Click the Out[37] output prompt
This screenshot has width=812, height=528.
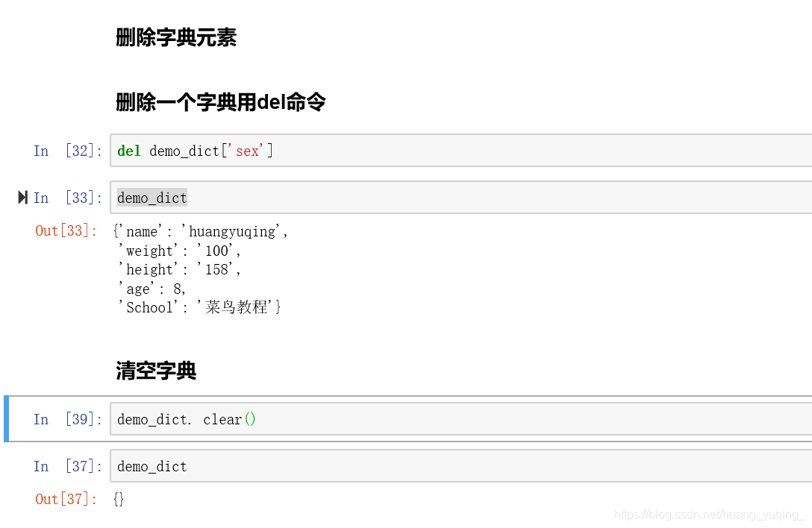point(66,499)
